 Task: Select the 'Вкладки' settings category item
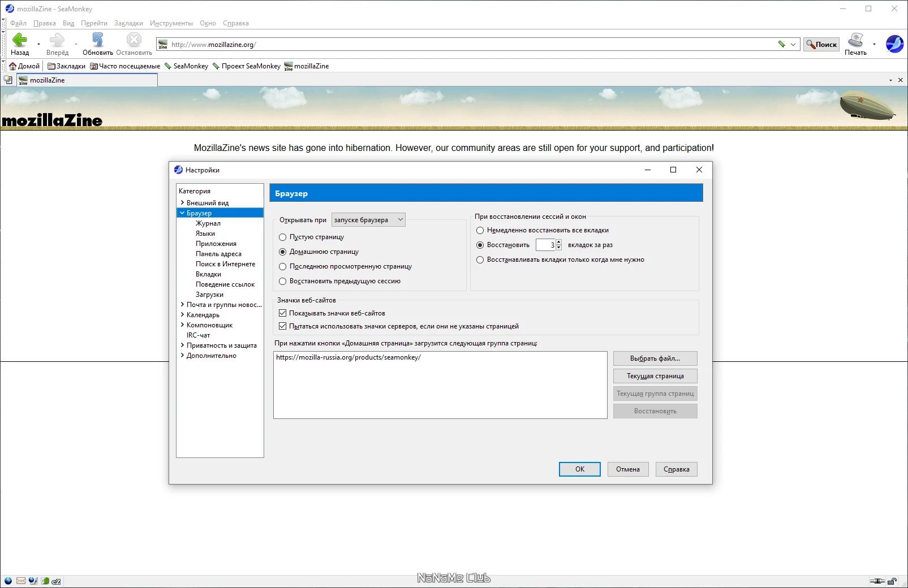coord(208,274)
